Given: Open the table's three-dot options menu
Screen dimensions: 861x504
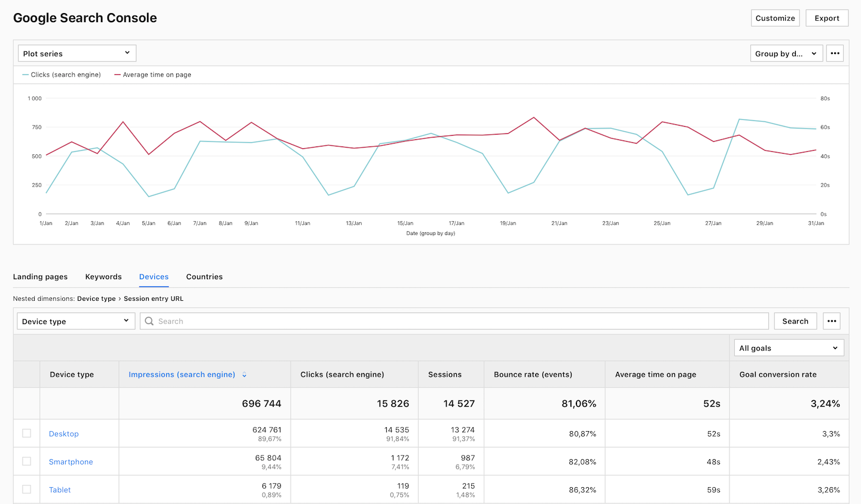Looking at the screenshot, I should (832, 321).
